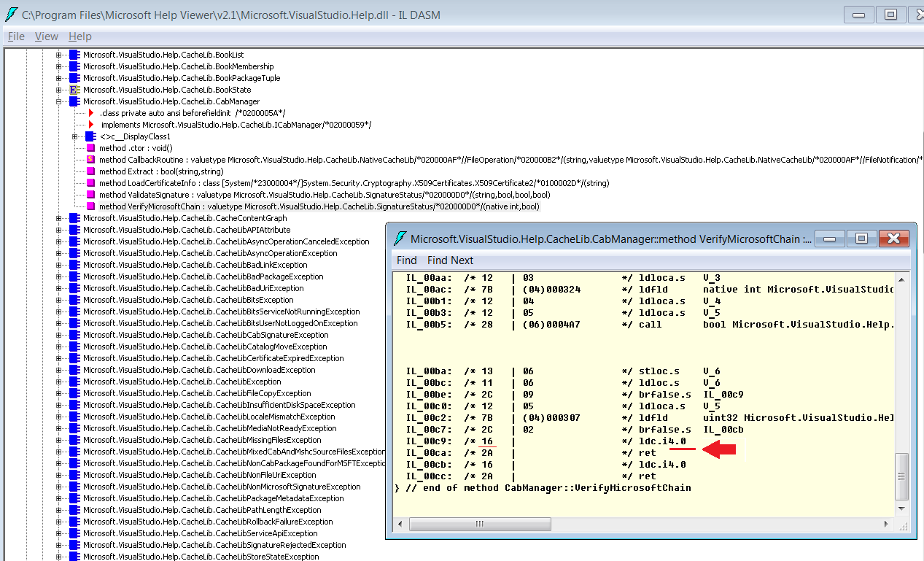Click the CacheLibBadLinkException class icon
This screenshot has width=924, height=561.
tap(74, 265)
